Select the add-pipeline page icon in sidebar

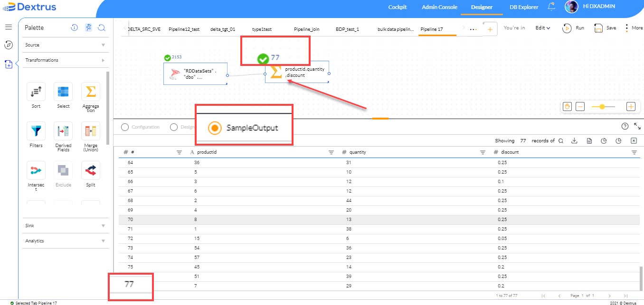tap(8, 64)
